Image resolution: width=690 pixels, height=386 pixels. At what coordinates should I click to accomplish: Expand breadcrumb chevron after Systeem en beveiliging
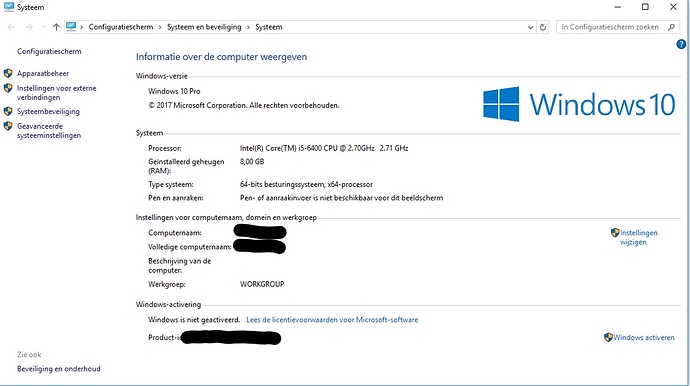point(249,27)
